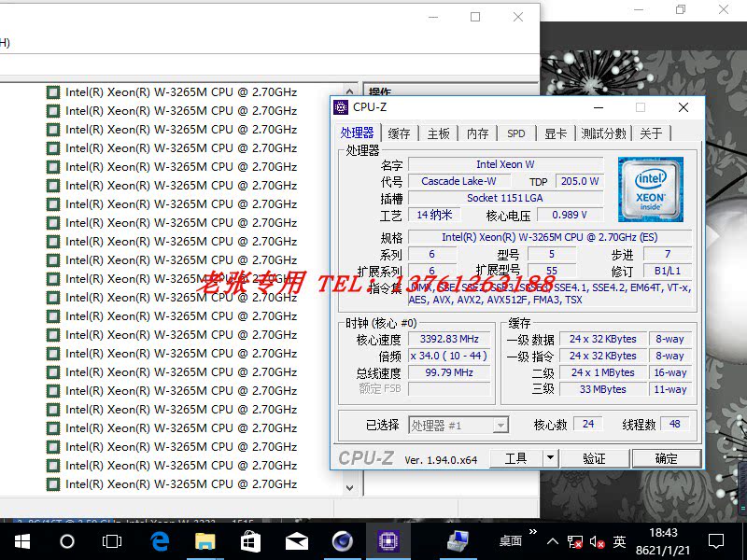Click the Socket 1151 LGA value
747x560 pixels.
coord(505,198)
